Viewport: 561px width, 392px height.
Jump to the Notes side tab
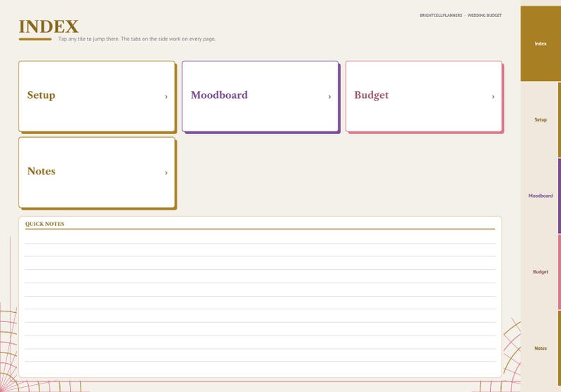coord(541,348)
